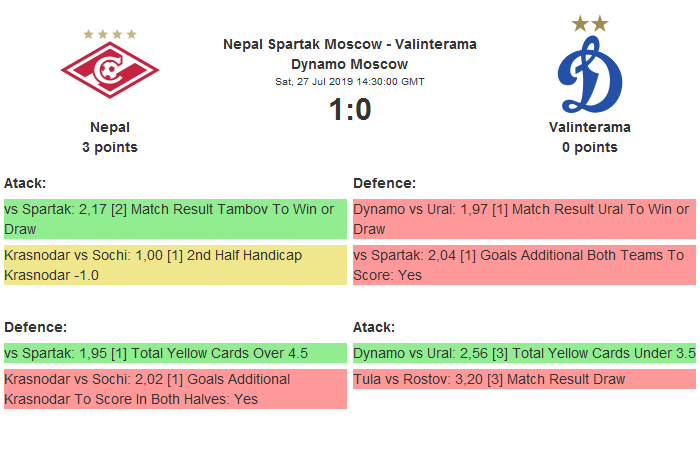
Task: Click the left Atack section heading
Action: tap(25, 183)
